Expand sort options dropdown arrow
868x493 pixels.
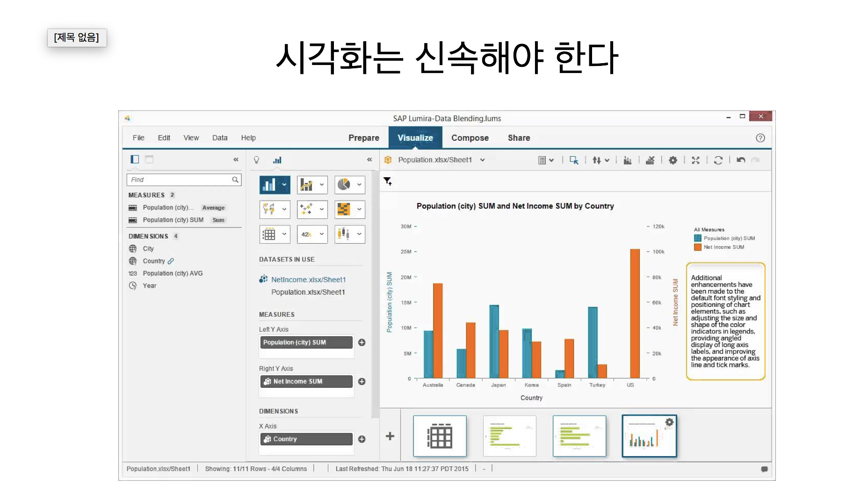[607, 160]
